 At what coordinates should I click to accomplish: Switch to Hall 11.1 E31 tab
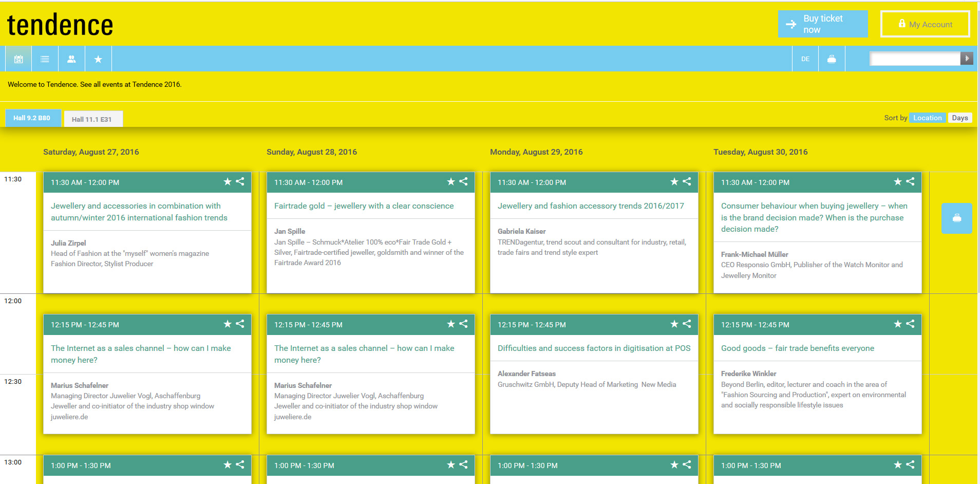click(x=92, y=119)
